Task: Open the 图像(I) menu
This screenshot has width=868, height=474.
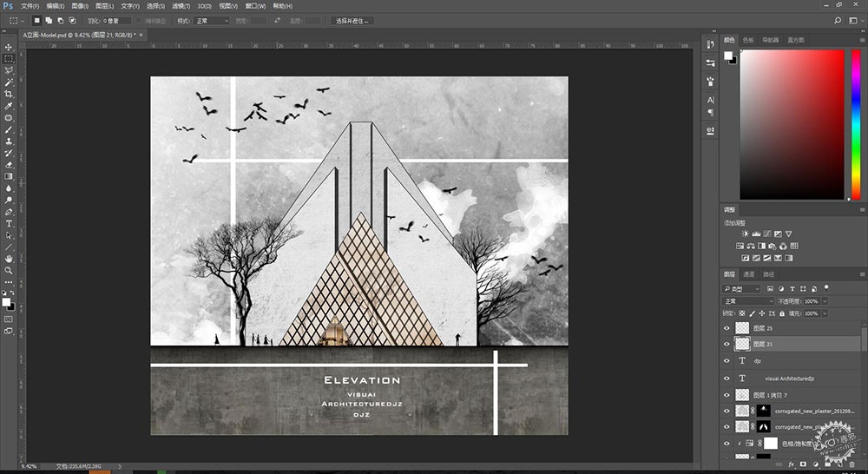Action: point(80,5)
